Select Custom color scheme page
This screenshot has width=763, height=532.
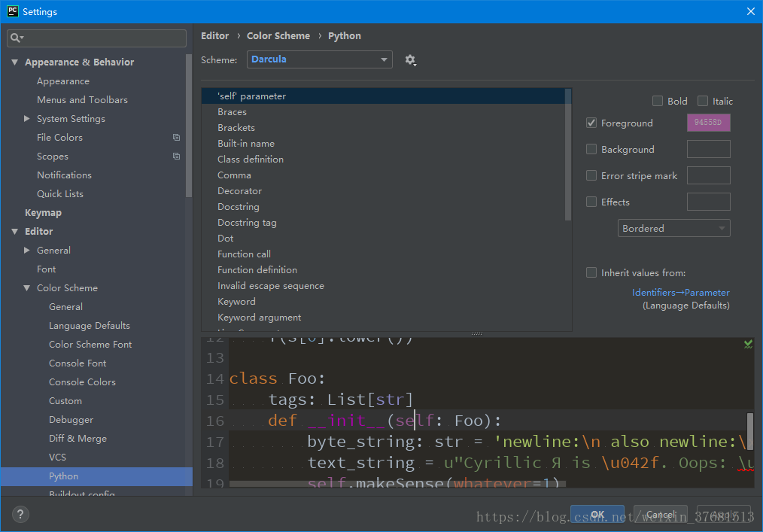pyautogui.click(x=65, y=401)
